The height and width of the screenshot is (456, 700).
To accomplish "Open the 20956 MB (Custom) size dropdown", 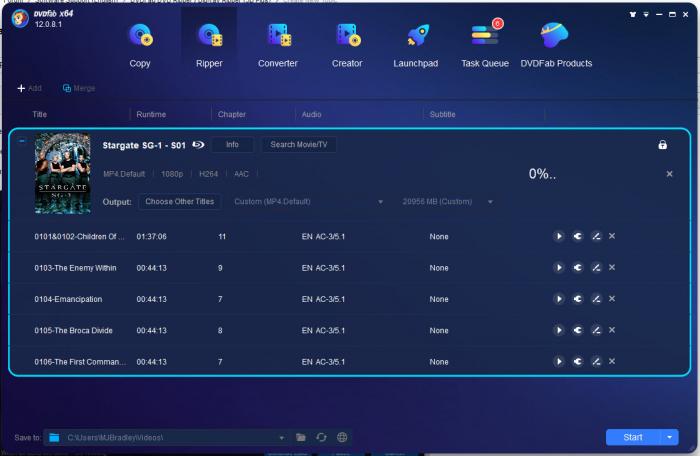I will coord(490,202).
